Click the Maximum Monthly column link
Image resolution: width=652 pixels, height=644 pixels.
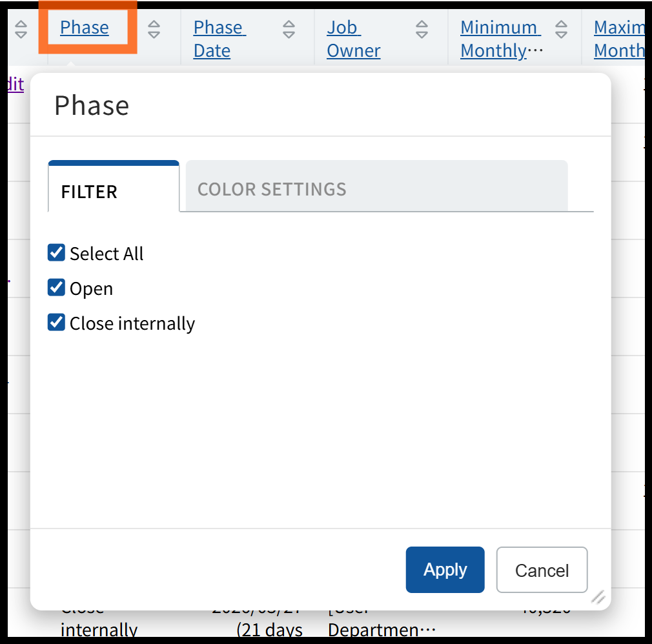(x=619, y=39)
